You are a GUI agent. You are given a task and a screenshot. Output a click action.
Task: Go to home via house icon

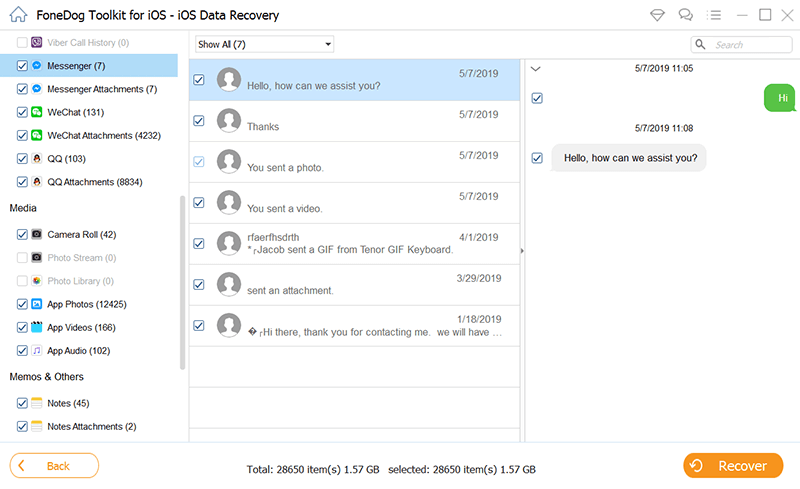pyautogui.click(x=18, y=14)
